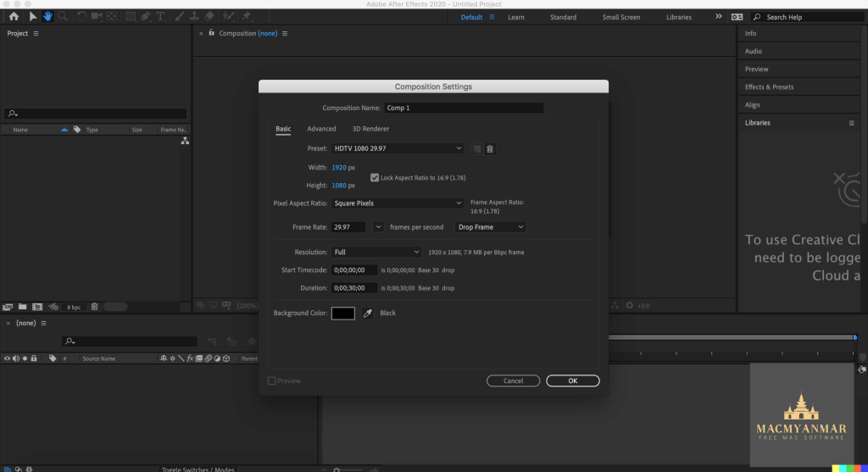Toggle the audio speaker column in the timeline

pos(16,358)
